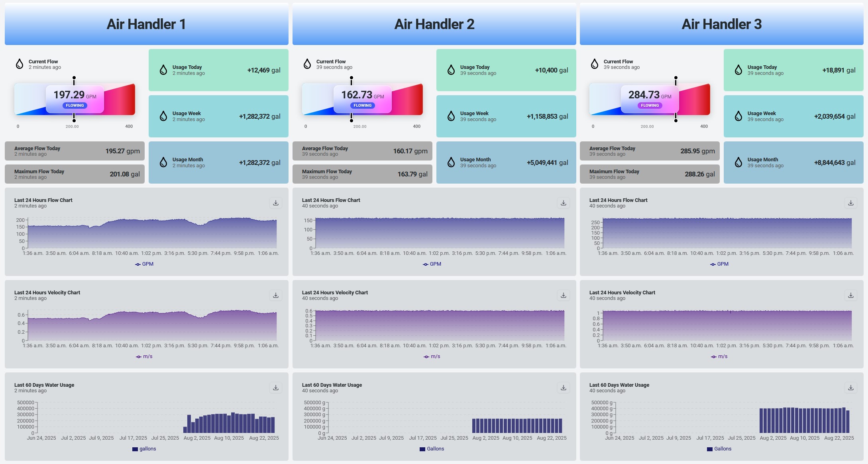Click drop icon on Air Handler 1 Usage Today
868x464 pixels.
163,70
